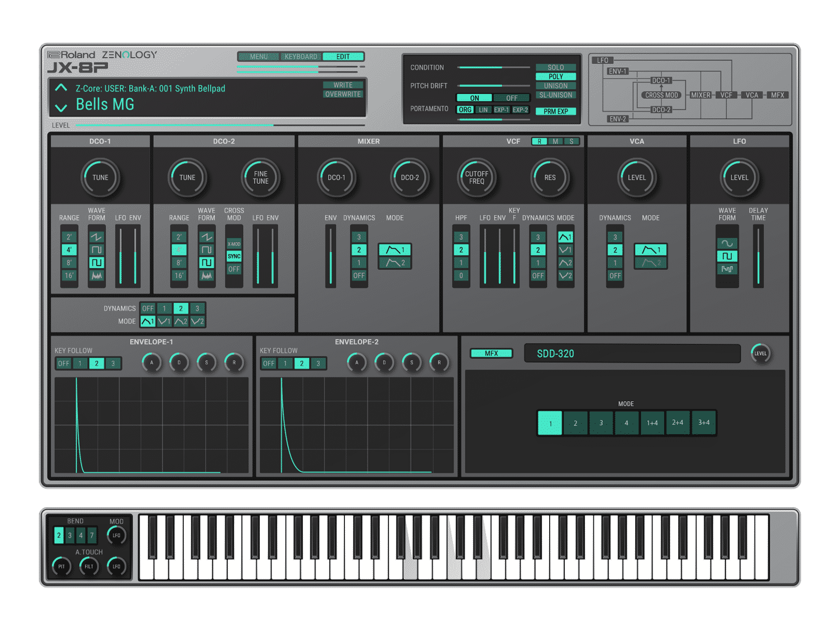Screen dimensions: 840x630
Task: Choose envelope curve 2 in Mixer MODE
Action: tap(395, 262)
